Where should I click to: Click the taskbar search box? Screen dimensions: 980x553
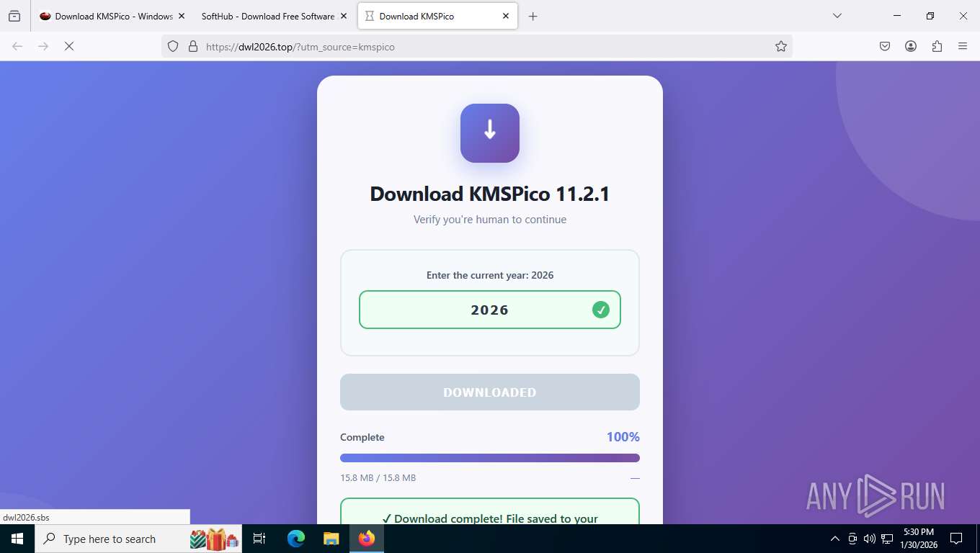(140, 539)
